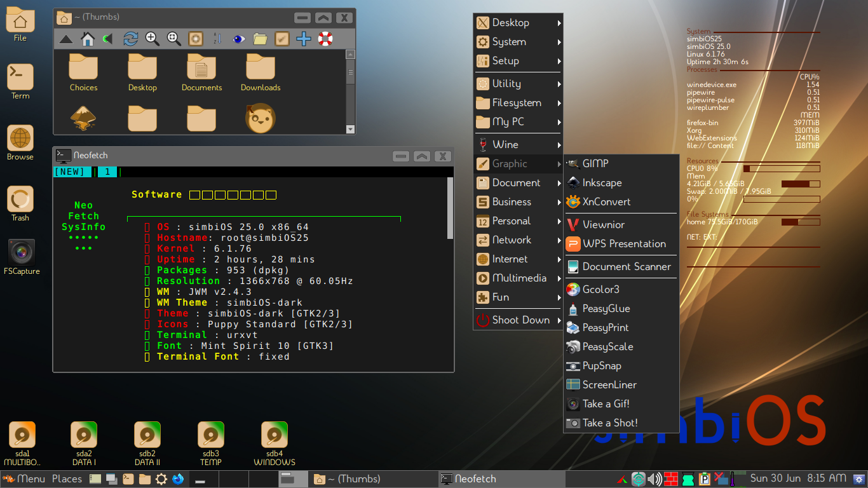Click the File desktop icon

click(x=20, y=25)
